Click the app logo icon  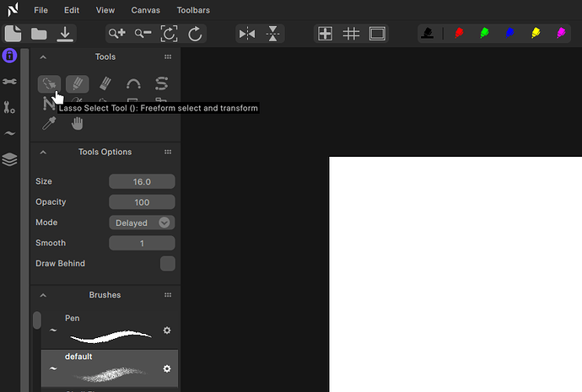tap(13, 9)
